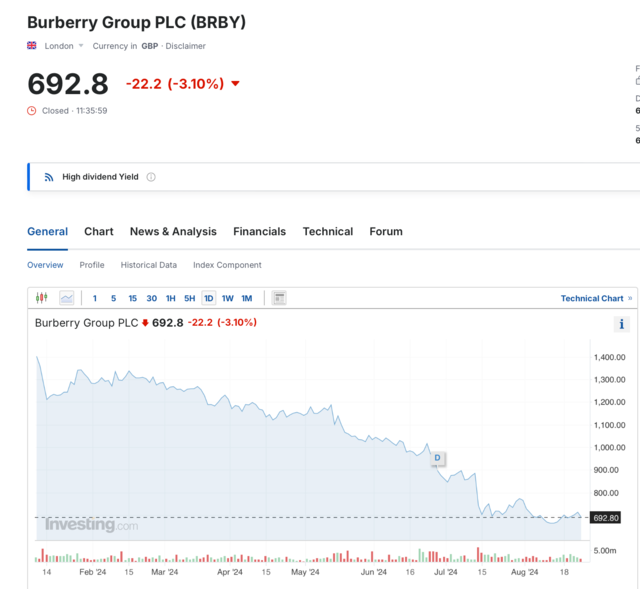The height and width of the screenshot is (589, 640).
Task: Open Historical Data sub-tab
Action: [x=149, y=265]
